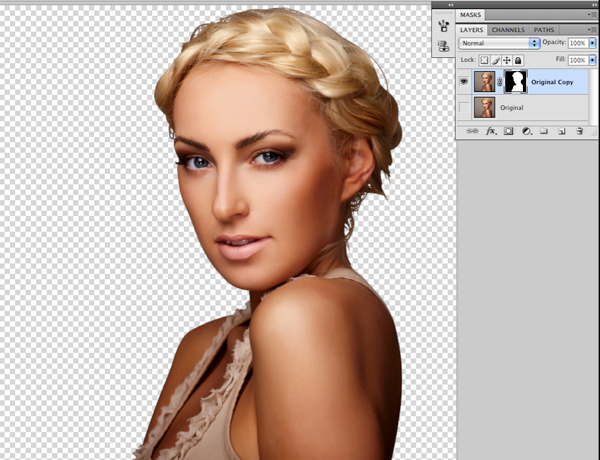Click the Original Copy layer image thumbnail

(484, 82)
